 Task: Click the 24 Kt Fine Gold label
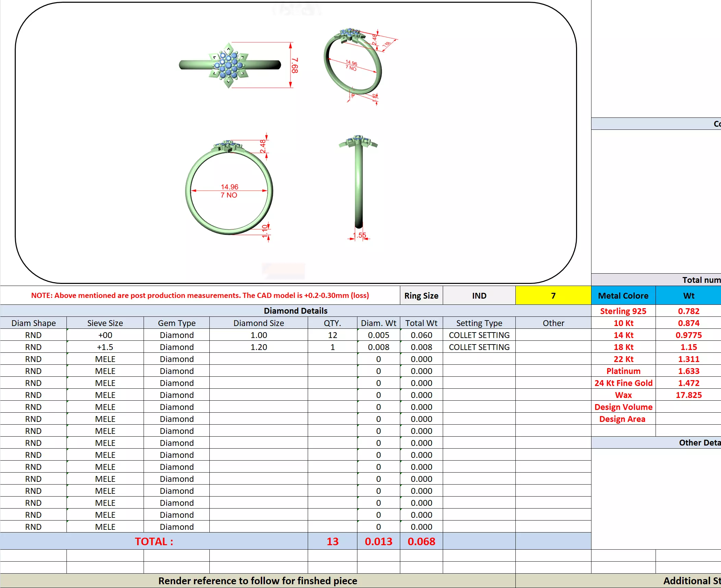pos(623,383)
